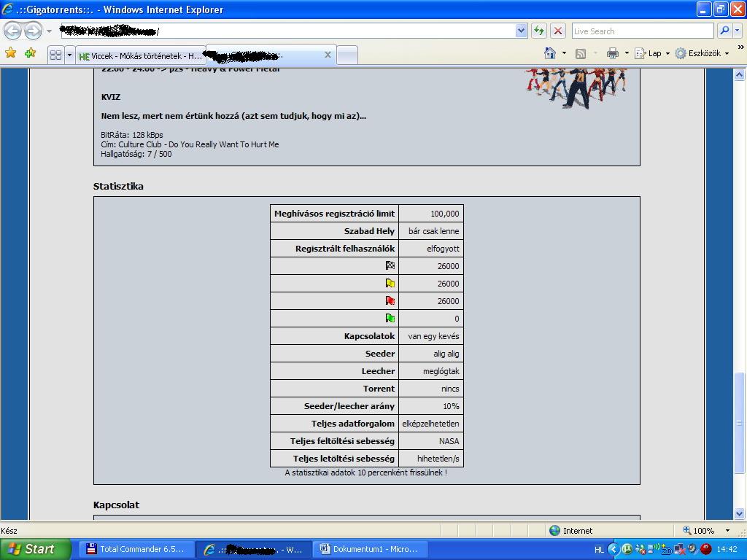Image resolution: width=747 pixels, height=560 pixels.
Task: Click the Print printer icon
Action: click(613, 53)
